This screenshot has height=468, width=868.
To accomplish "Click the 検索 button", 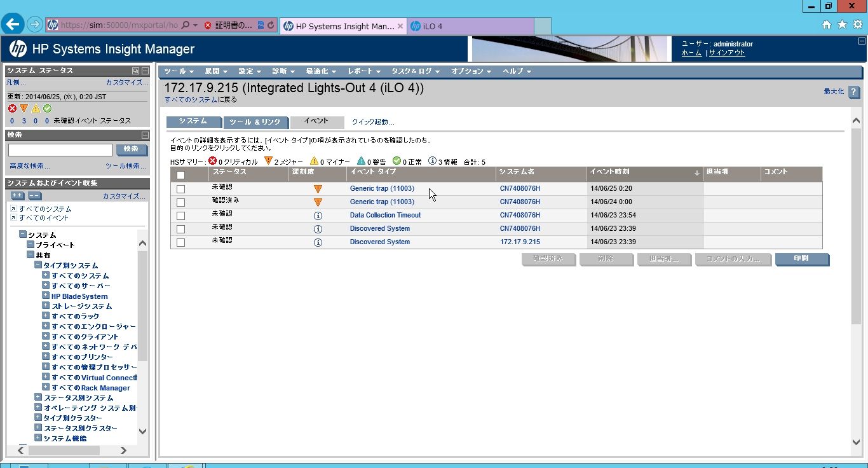I will coord(132,149).
